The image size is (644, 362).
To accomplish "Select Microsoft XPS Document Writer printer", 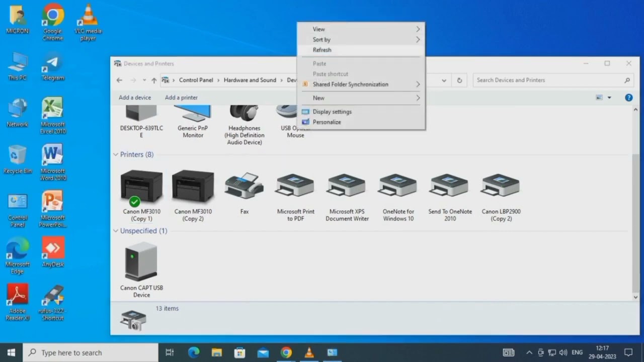I will click(347, 197).
